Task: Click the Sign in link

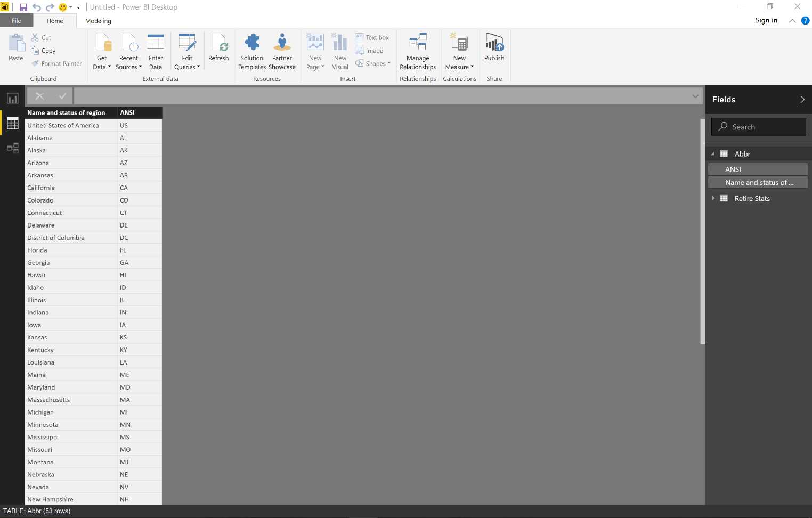Action: coord(766,20)
